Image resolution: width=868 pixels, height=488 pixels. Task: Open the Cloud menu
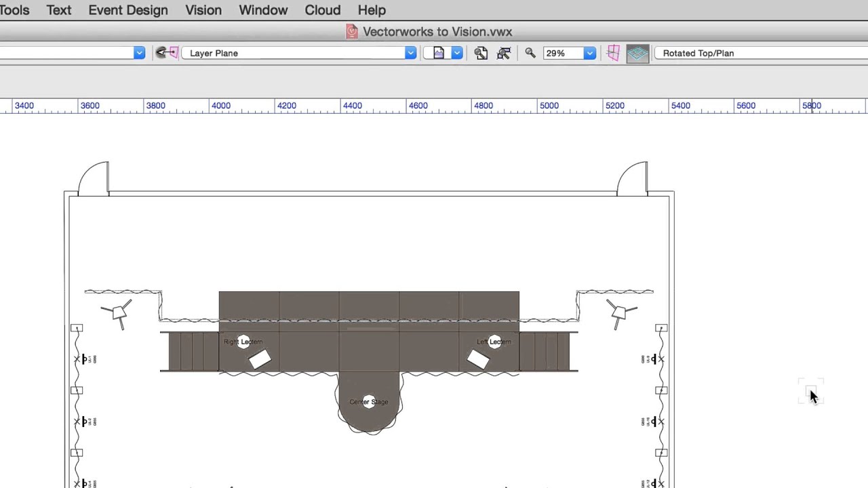coord(323,10)
